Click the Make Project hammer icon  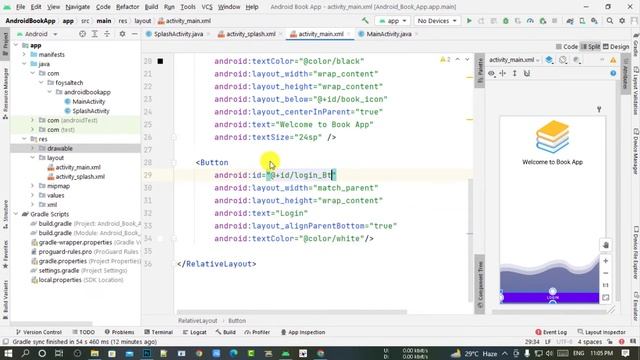[x=365, y=20]
